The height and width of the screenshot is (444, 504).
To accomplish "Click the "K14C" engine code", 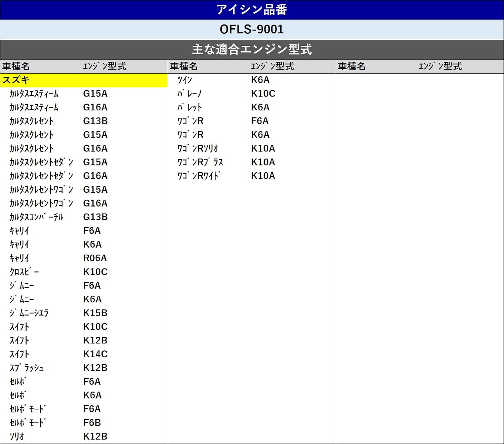I will click(95, 354).
